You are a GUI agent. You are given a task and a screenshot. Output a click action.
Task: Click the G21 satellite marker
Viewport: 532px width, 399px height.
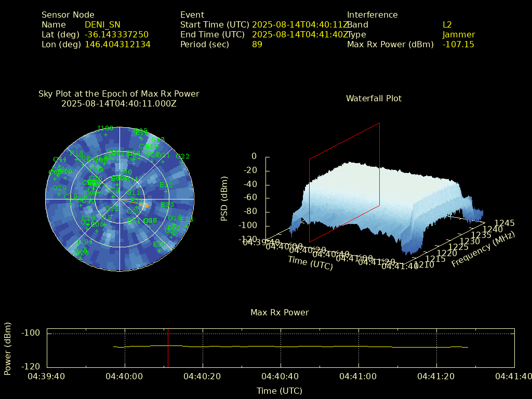pos(163,161)
